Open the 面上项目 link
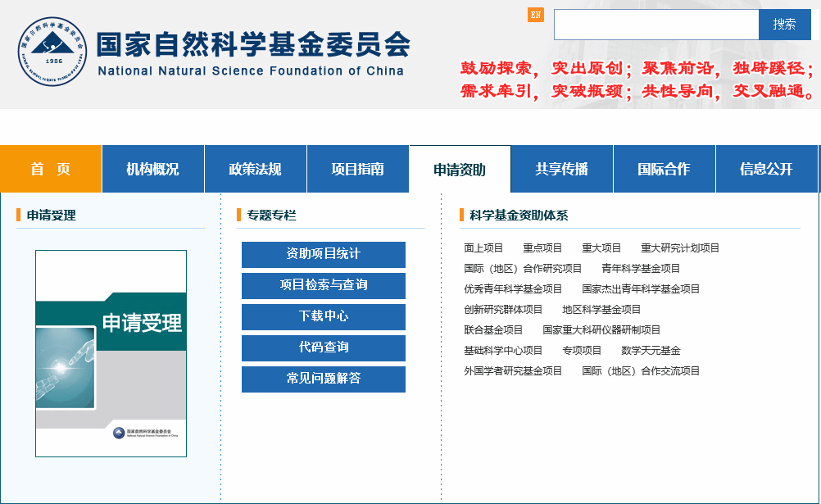The image size is (821, 504). pos(483,248)
